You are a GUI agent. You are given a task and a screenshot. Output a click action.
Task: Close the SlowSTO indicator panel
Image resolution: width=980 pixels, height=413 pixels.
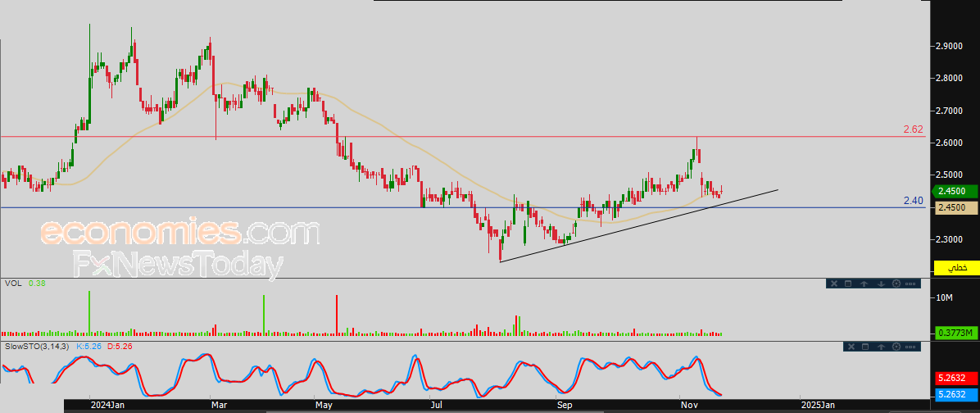(x=851, y=347)
